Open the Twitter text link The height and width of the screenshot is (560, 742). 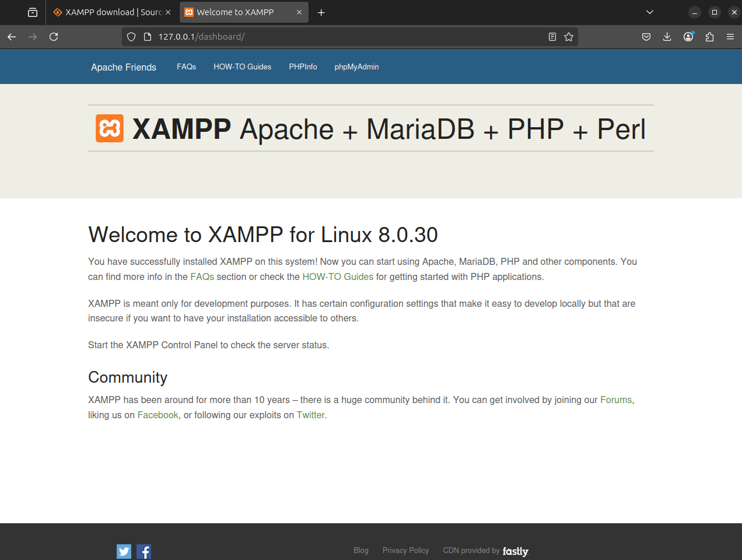coord(311,415)
